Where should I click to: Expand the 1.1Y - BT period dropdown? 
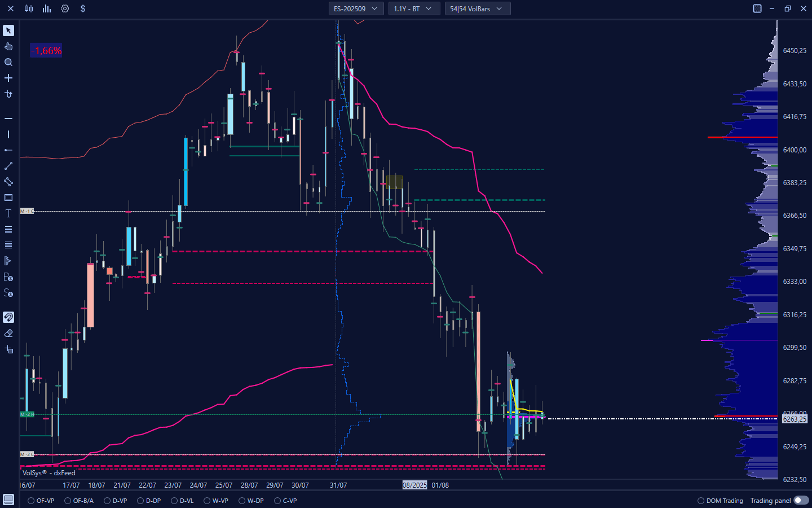click(413, 8)
